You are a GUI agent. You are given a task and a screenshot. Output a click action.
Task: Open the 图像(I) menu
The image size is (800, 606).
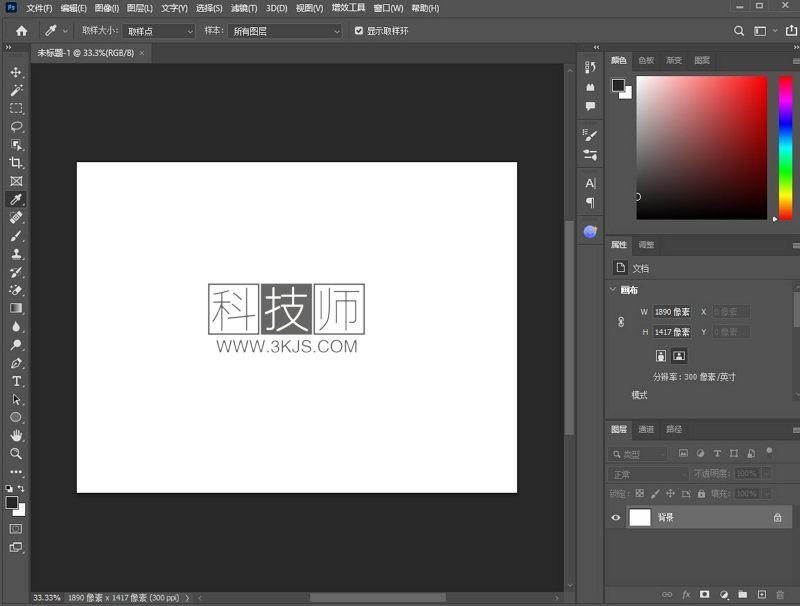click(107, 8)
